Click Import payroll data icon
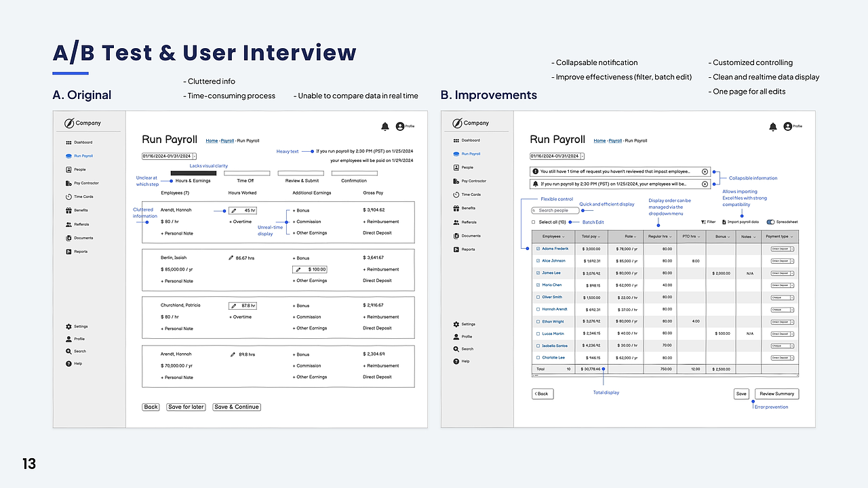Viewport: 868px width, 488px height. coord(723,222)
